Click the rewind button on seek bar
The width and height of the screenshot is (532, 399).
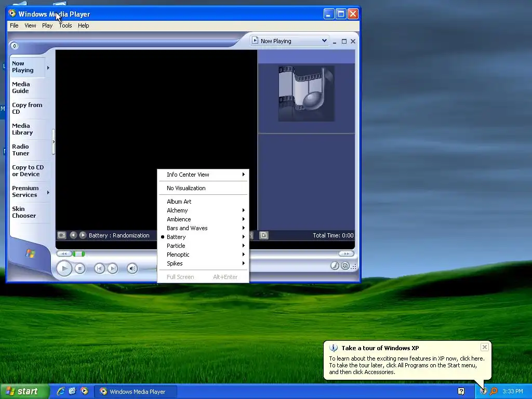(64, 254)
